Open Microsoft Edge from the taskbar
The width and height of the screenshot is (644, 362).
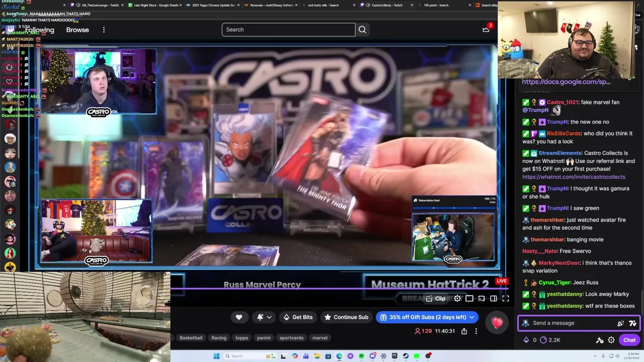[339, 356]
